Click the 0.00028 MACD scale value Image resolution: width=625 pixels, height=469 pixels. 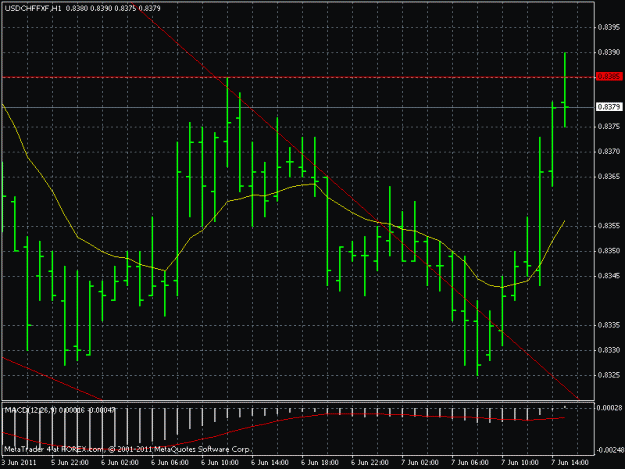[x=610, y=408]
